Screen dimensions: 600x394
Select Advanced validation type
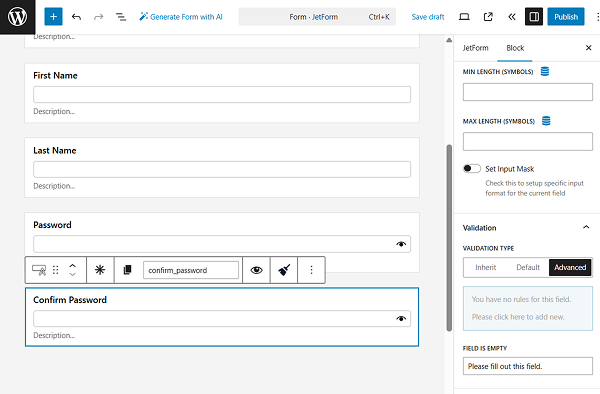pos(570,267)
